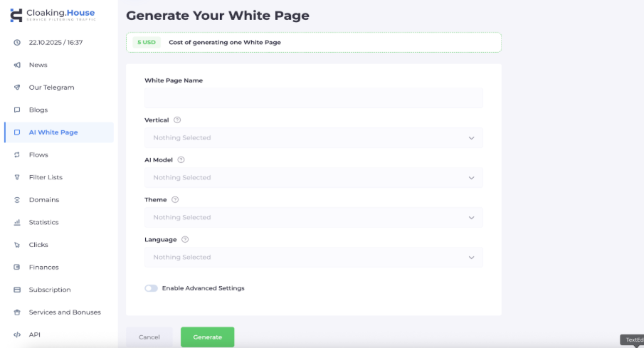The width and height of the screenshot is (644, 348).
Task: Expand the Language dropdown
Action: [313, 258]
